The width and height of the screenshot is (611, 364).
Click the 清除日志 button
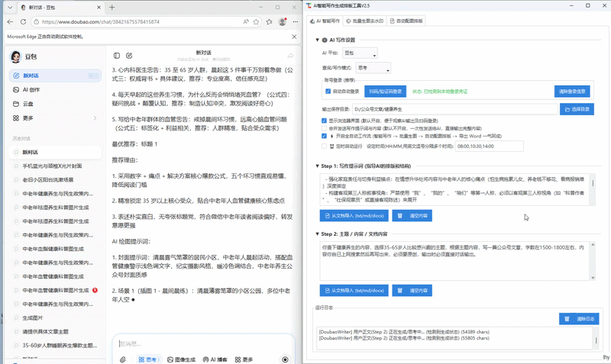coord(579,319)
